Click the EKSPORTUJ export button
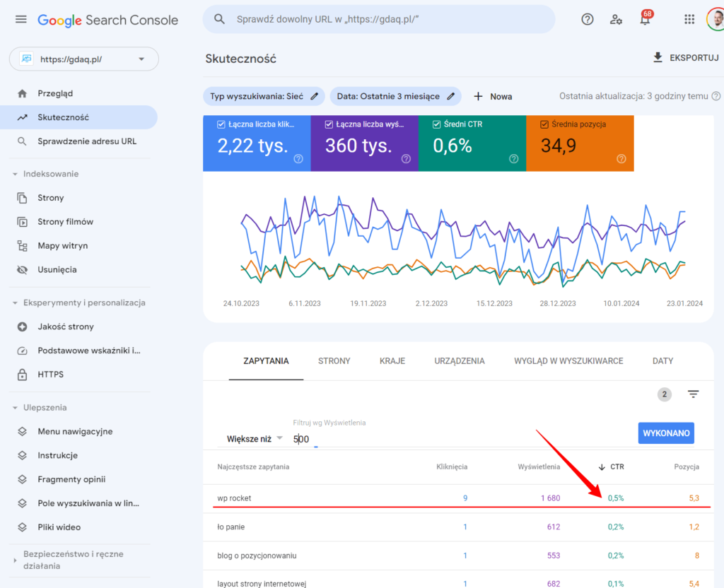This screenshot has width=724, height=588. coord(686,58)
